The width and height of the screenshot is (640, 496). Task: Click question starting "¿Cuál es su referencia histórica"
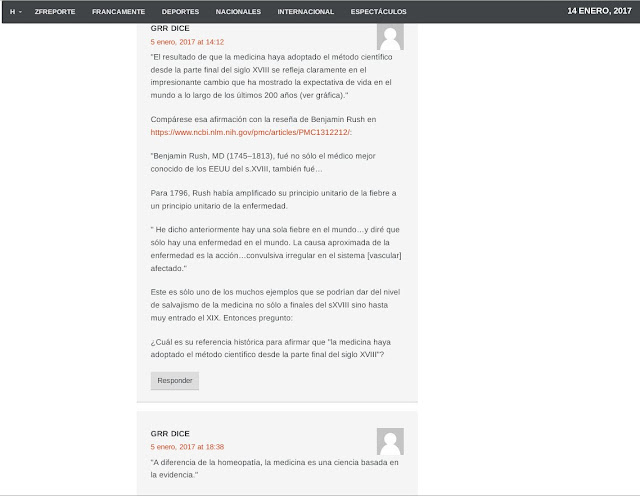point(271,348)
